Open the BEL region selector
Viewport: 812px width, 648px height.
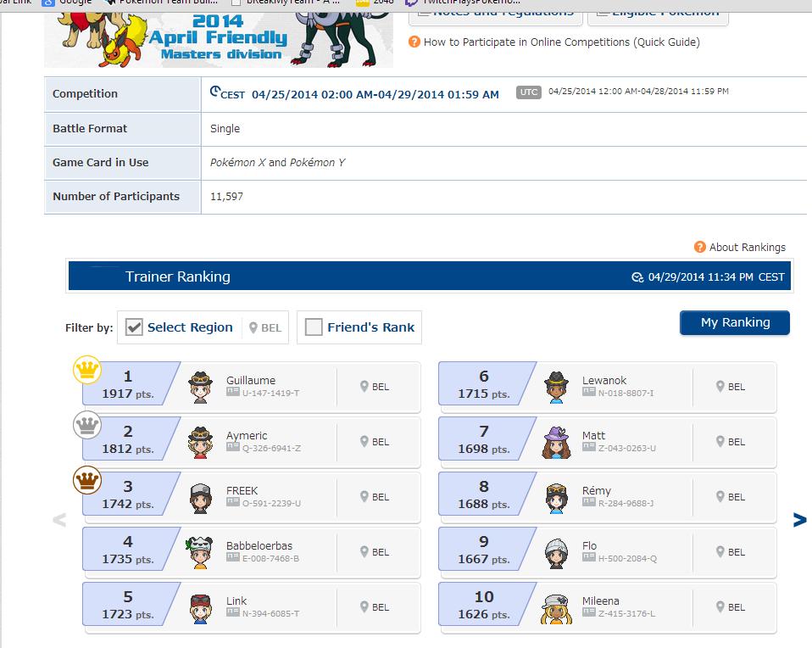[265, 327]
